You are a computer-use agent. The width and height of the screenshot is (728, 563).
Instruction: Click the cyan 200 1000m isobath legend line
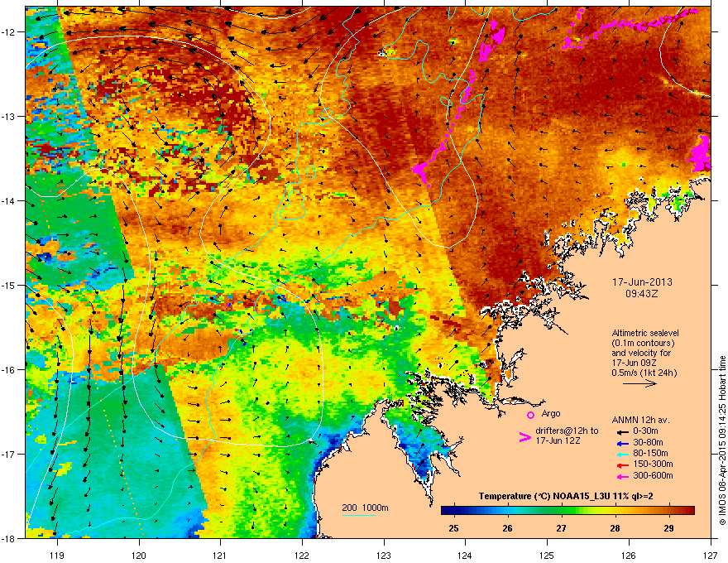pos(359,515)
